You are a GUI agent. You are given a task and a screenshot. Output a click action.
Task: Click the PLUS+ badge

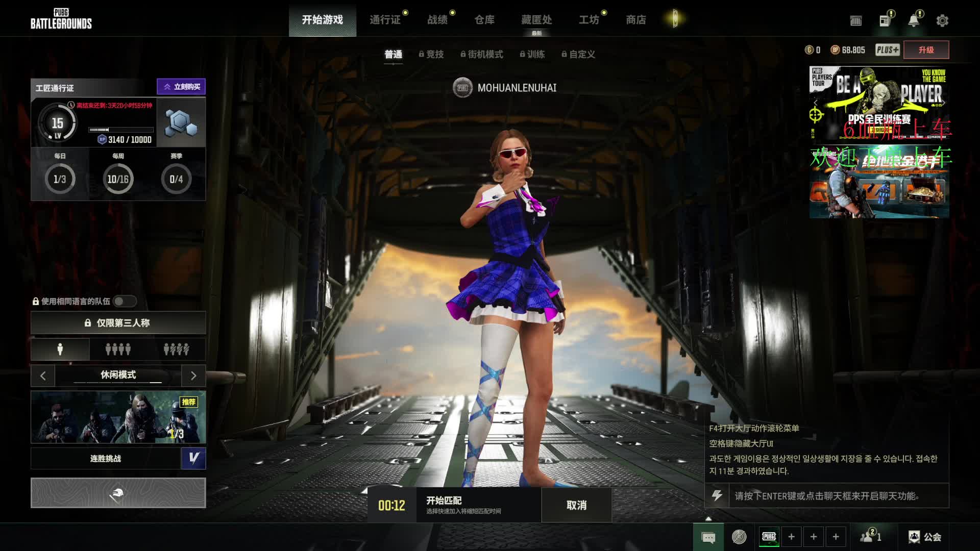(888, 49)
